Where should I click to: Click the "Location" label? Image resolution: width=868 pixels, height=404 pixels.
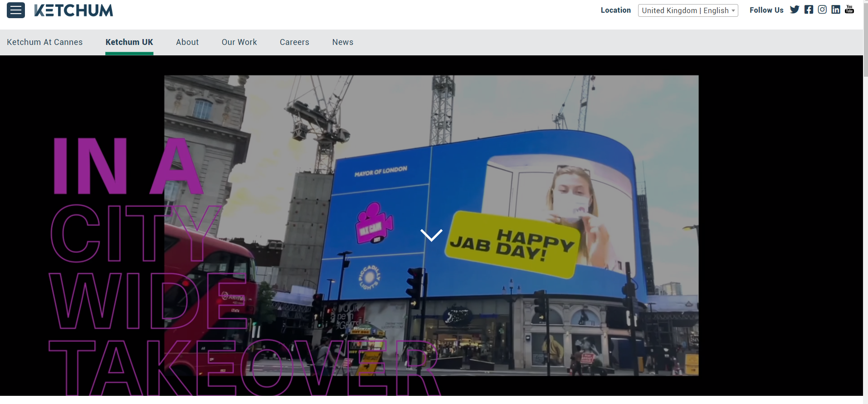tap(616, 10)
